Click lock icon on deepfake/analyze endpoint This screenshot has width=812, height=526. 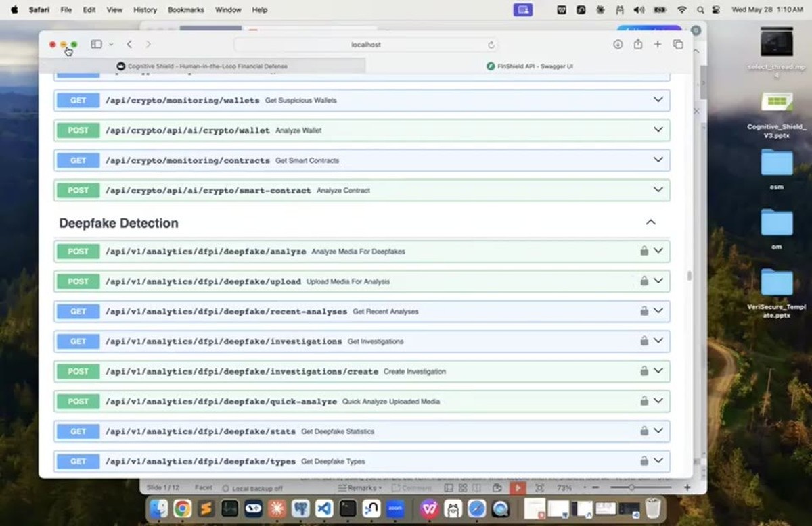tap(644, 251)
